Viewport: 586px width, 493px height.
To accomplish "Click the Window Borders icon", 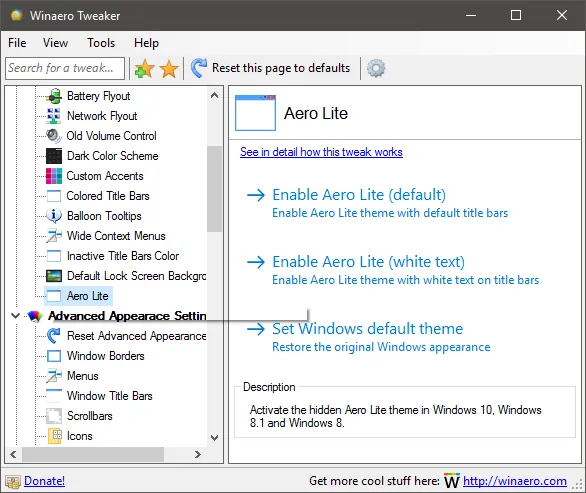I will [54, 356].
